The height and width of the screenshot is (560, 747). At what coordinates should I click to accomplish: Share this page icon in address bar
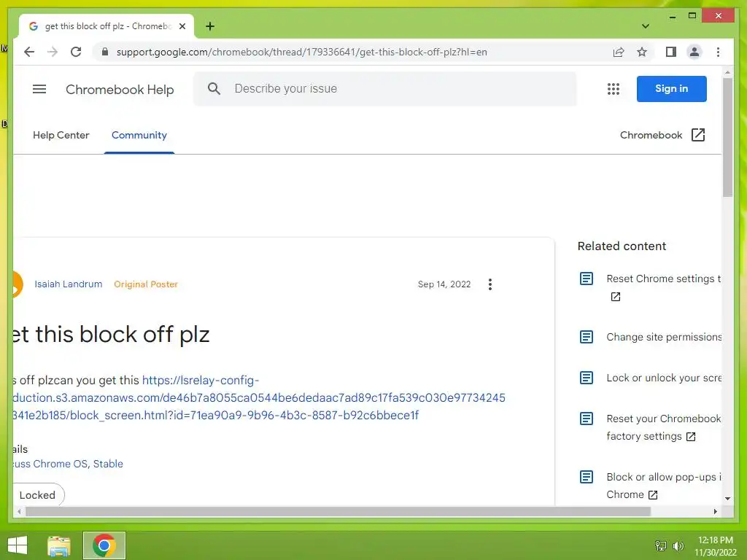[619, 52]
